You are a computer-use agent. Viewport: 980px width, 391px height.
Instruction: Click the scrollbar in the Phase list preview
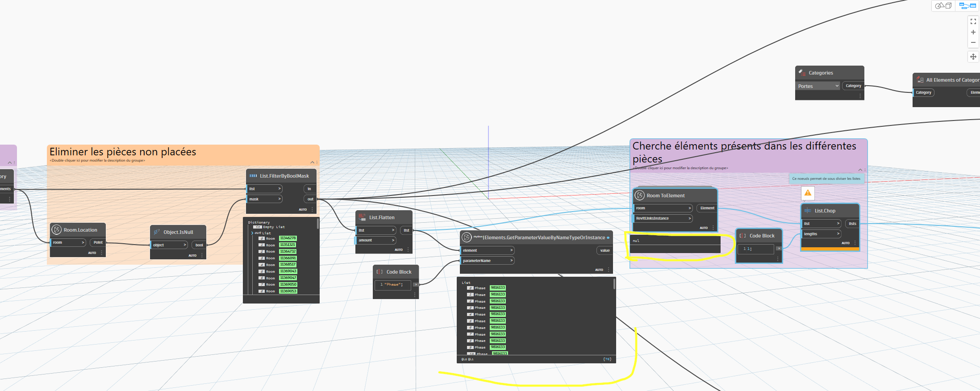[614, 284]
